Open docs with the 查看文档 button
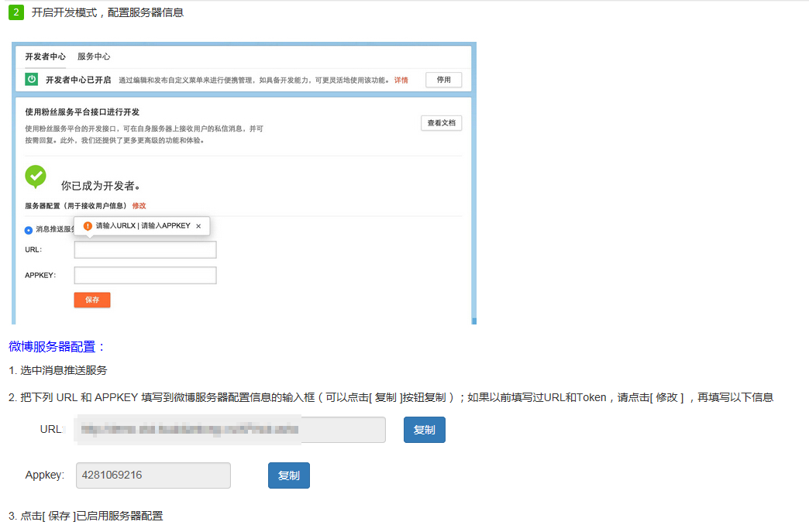 pos(441,123)
